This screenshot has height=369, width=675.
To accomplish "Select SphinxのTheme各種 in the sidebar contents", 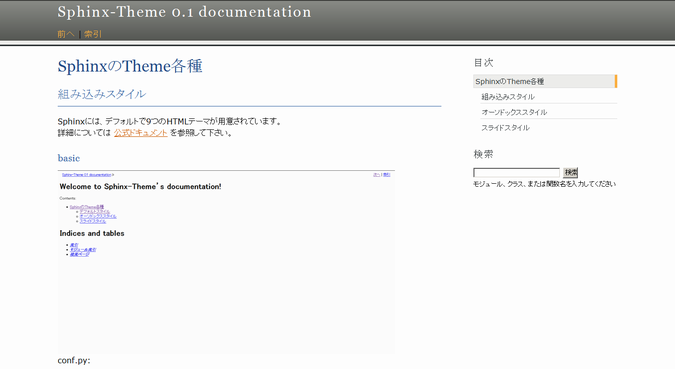I will tap(545, 81).
